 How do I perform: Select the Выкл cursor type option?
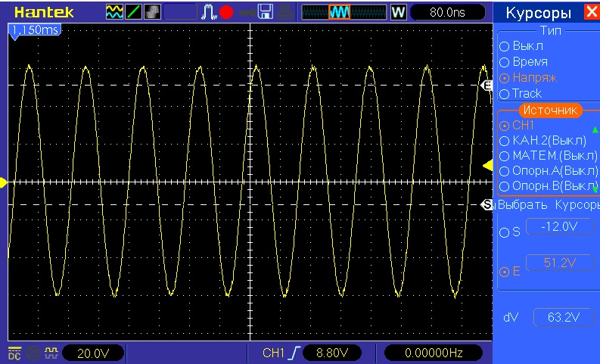coord(504,46)
